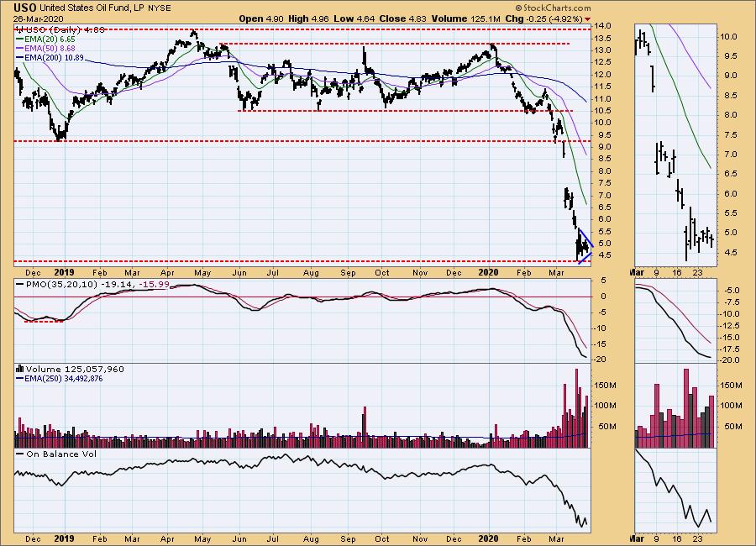Viewport: 756px width, 546px height.
Task: Click the Chg -0.25 (-4.92%) value
Action: (x=543, y=18)
